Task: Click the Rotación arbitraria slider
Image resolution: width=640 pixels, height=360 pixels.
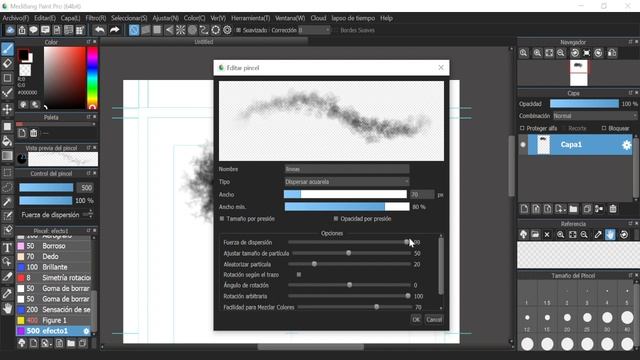Action: pyautogui.click(x=349, y=296)
